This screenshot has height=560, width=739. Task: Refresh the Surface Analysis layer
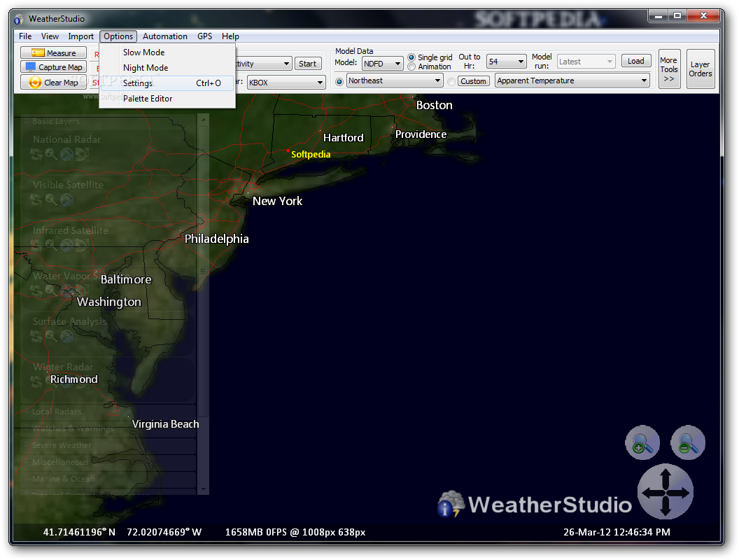[x=36, y=336]
